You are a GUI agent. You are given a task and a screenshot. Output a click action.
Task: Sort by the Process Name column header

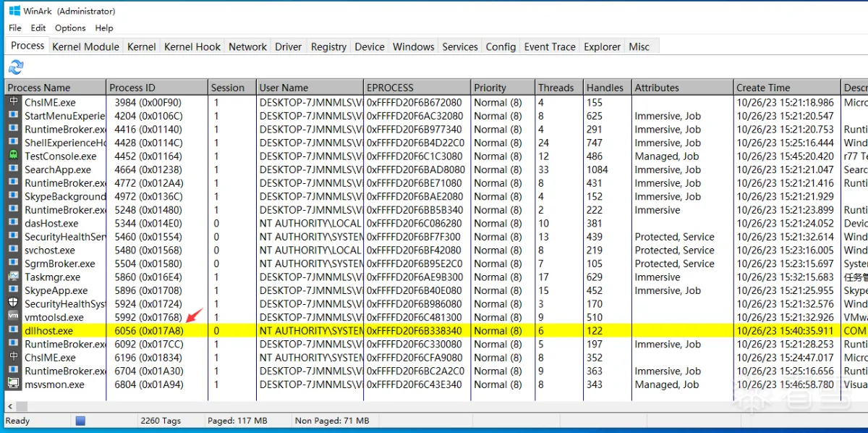click(56, 88)
